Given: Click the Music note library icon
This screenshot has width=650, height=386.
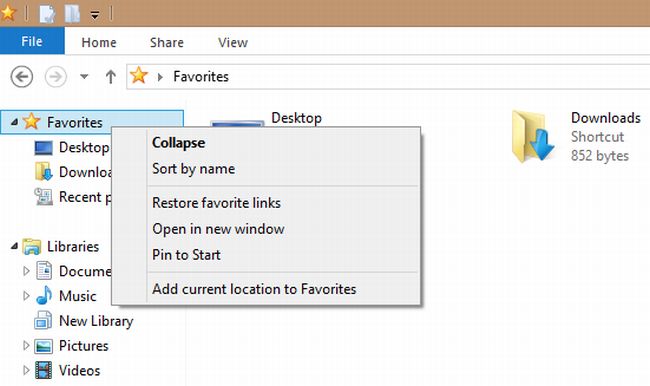Looking at the screenshot, I should coord(44,295).
